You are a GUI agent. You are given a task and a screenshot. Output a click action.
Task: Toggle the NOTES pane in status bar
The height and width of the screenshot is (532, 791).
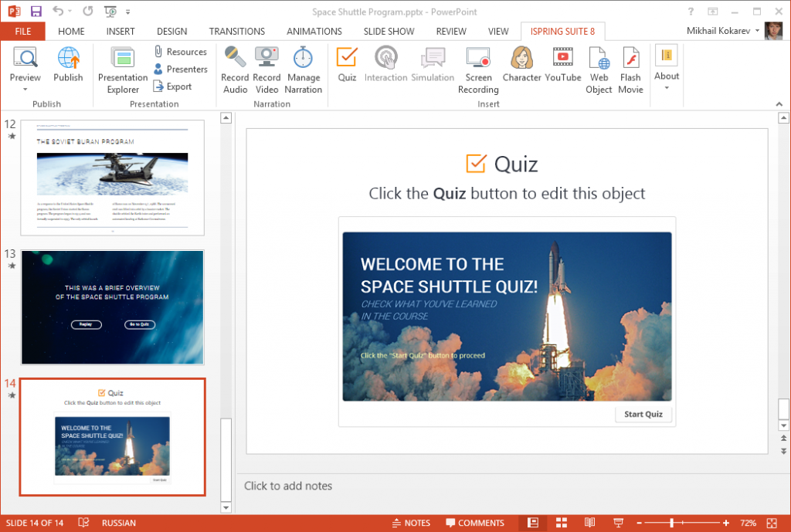(411, 523)
